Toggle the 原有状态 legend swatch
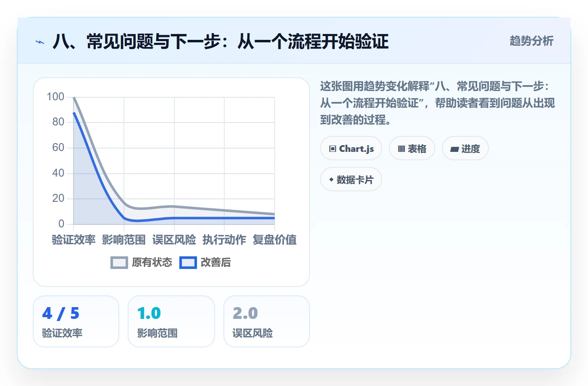Screen dimensions: 588x386 (119, 263)
